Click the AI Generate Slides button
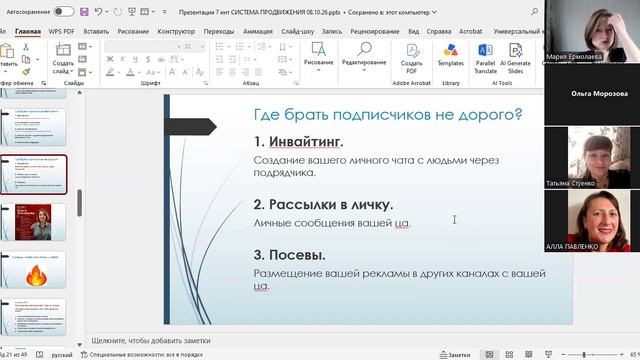 (516, 59)
